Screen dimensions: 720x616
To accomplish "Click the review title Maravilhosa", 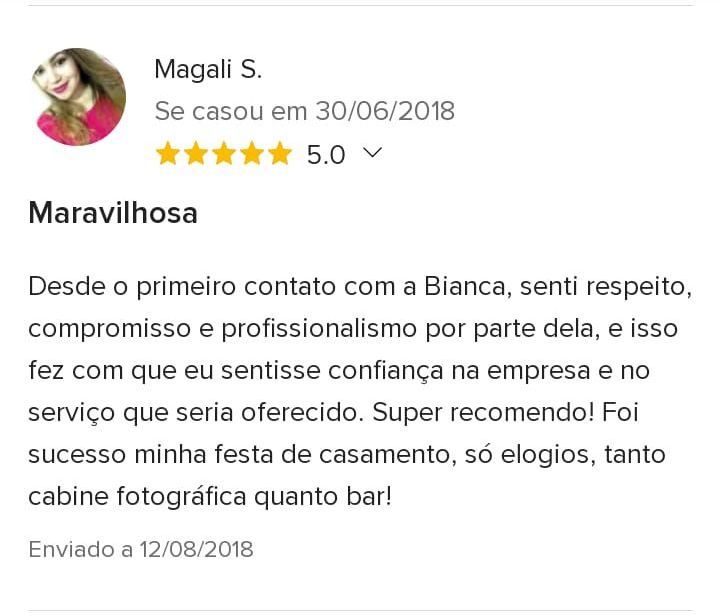I will pos(113,213).
